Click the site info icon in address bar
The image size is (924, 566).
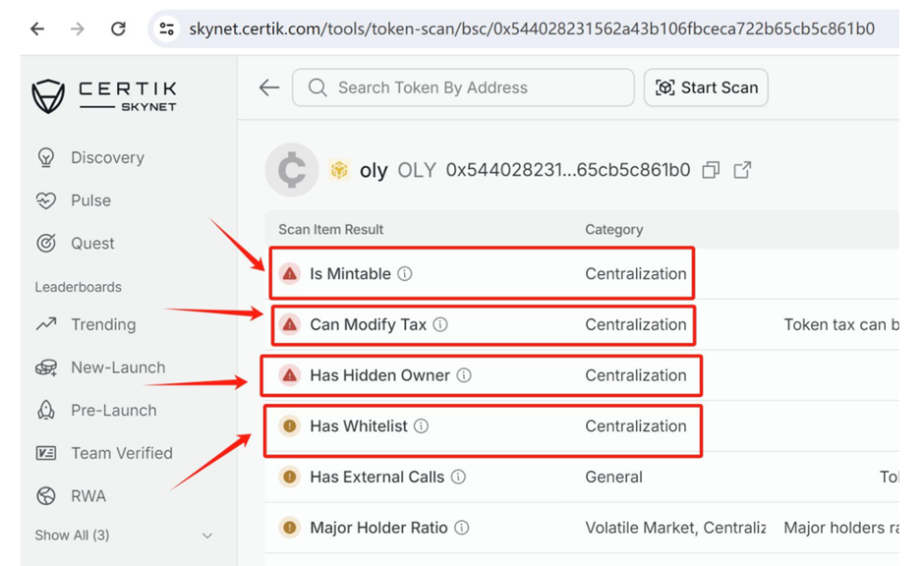(167, 28)
